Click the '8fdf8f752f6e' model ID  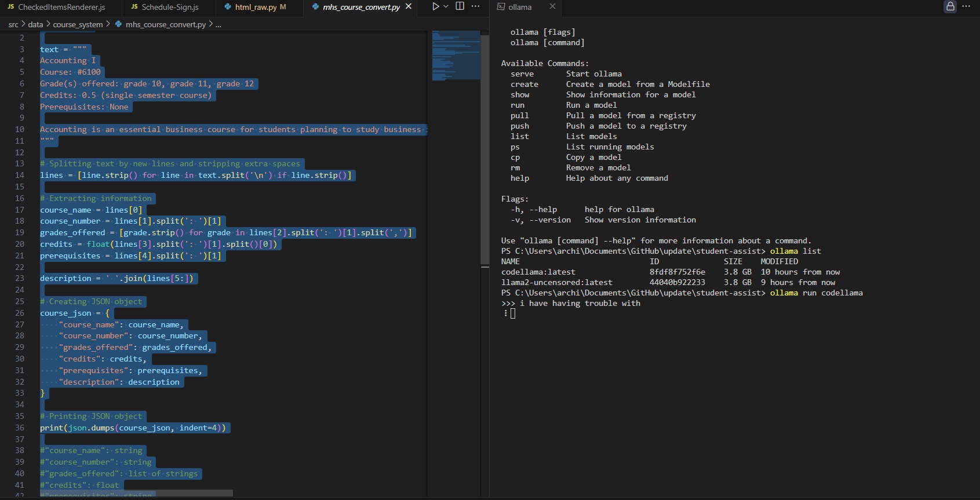[677, 272]
